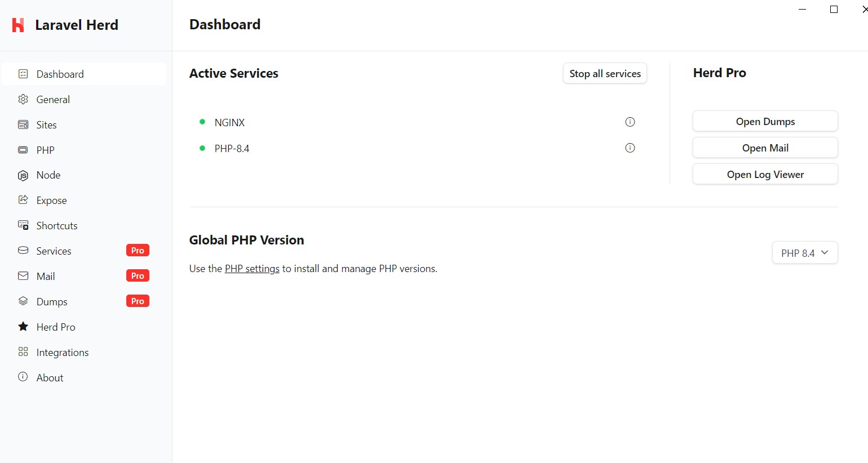868x463 pixels.
Task: Click the NGINX service info icon
Action: pos(630,122)
